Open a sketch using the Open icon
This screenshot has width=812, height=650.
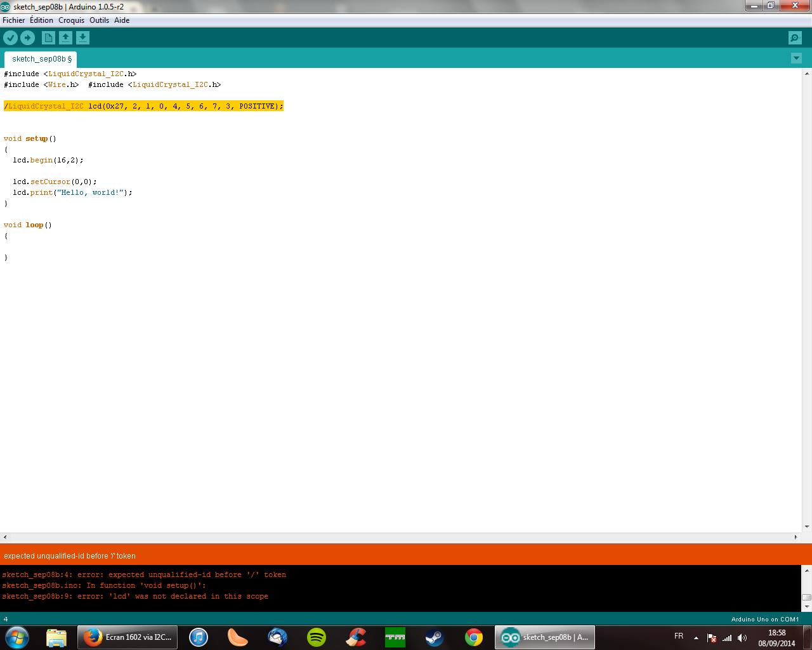click(65, 38)
